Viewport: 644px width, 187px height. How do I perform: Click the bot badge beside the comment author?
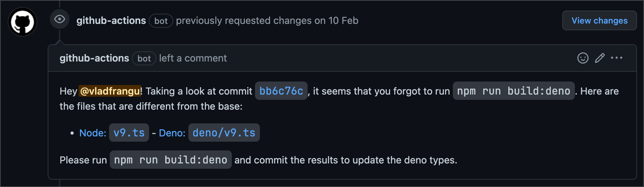[144, 59]
